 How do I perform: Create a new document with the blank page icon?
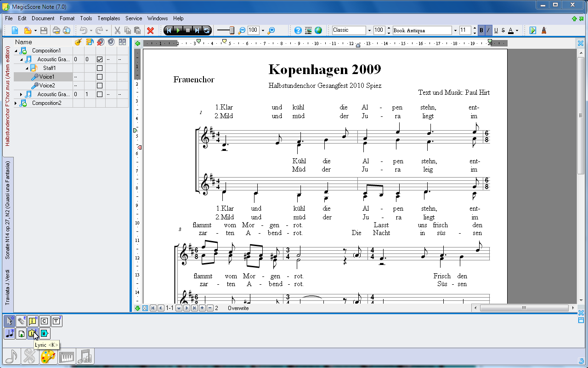15,30
